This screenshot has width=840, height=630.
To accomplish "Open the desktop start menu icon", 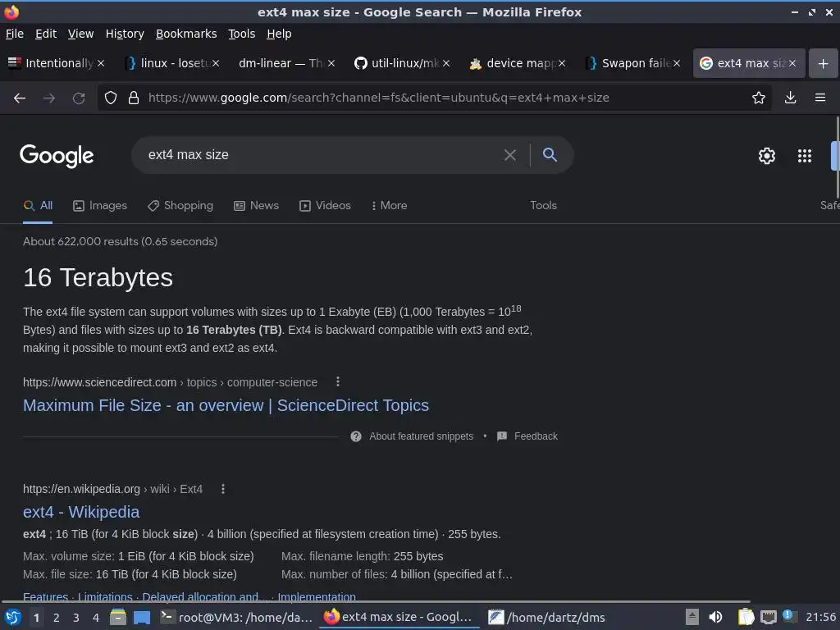I will point(12,617).
